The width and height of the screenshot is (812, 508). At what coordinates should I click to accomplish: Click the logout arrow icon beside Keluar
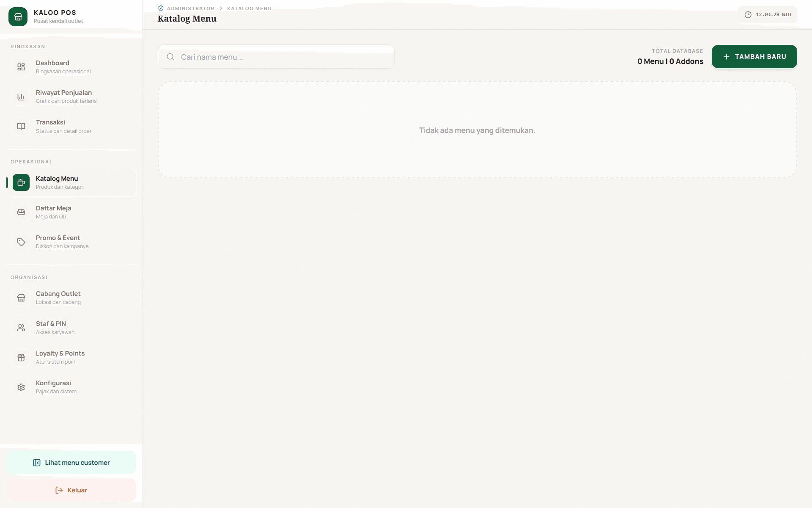pos(59,490)
